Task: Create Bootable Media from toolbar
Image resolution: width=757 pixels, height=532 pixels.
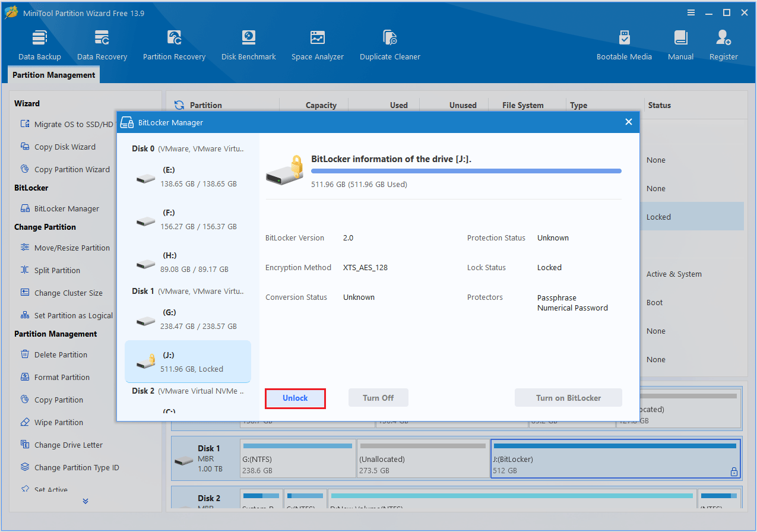Action: click(624, 46)
